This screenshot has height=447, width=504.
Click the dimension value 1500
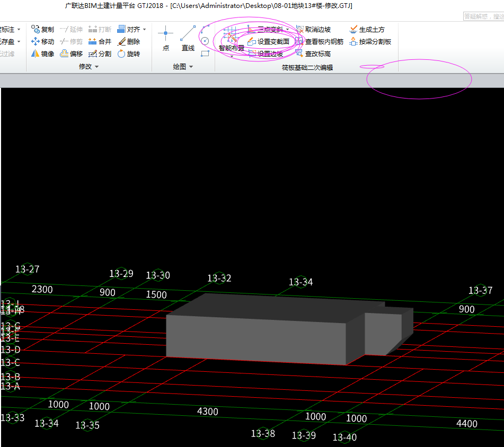coord(156,294)
